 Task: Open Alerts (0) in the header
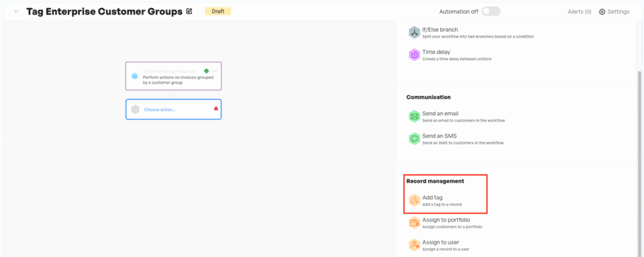(579, 11)
